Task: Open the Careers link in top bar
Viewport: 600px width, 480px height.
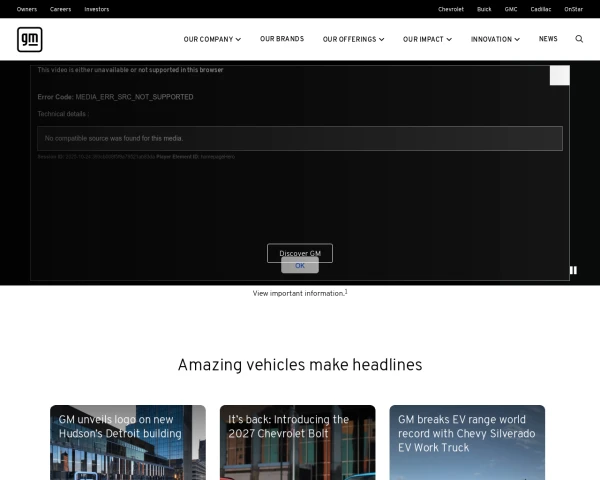Action: tap(60, 9)
